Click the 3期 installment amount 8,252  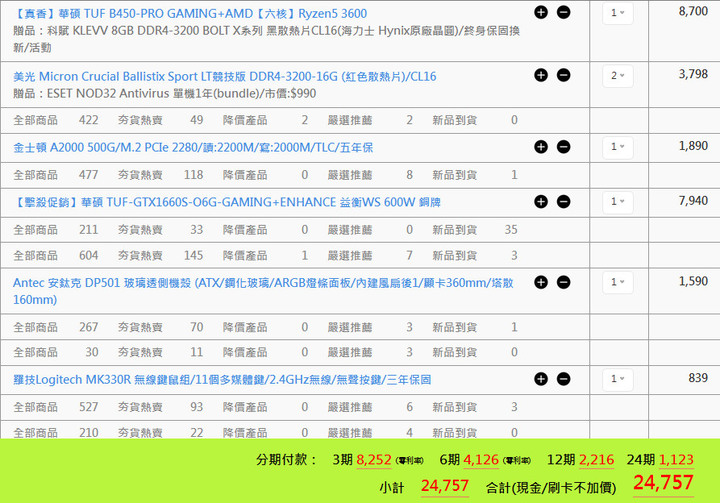(374, 460)
